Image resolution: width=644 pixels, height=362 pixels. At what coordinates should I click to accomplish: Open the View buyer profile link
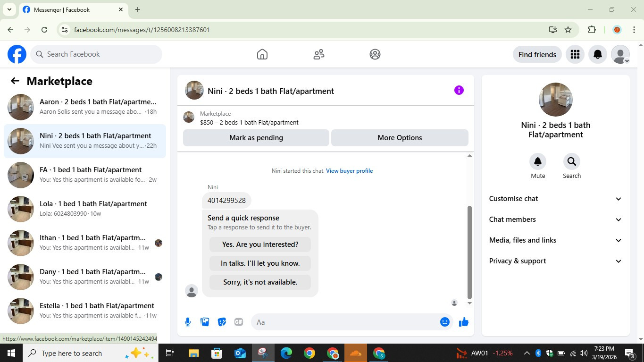(x=350, y=171)
